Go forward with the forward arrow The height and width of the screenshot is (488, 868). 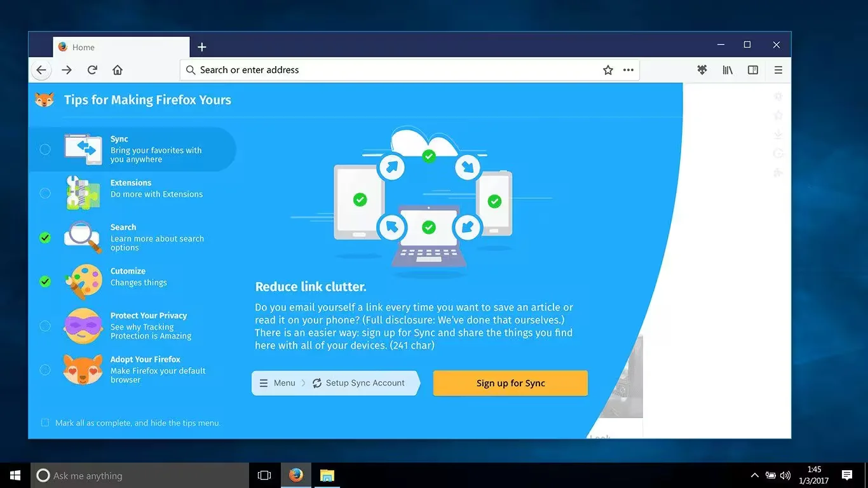click(x=67, y=70)
